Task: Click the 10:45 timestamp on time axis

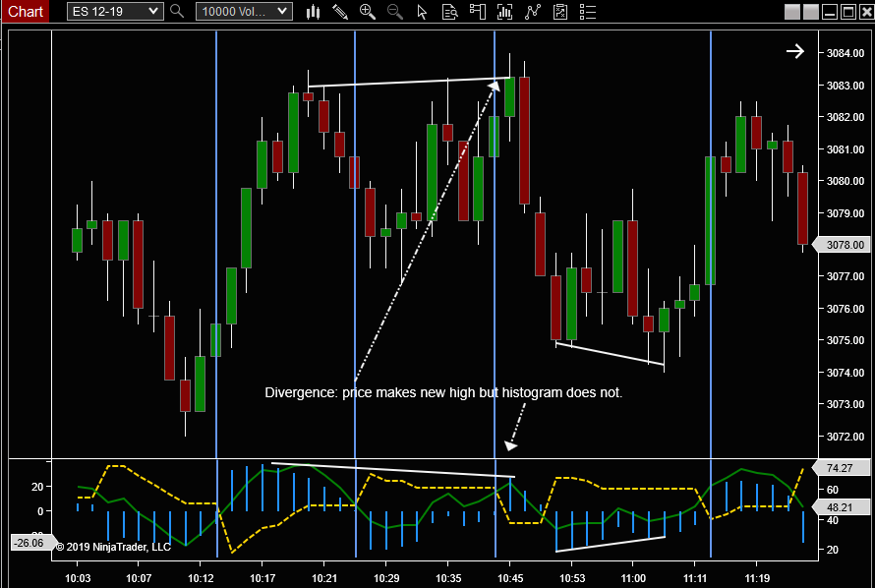Action: point(509,578)
